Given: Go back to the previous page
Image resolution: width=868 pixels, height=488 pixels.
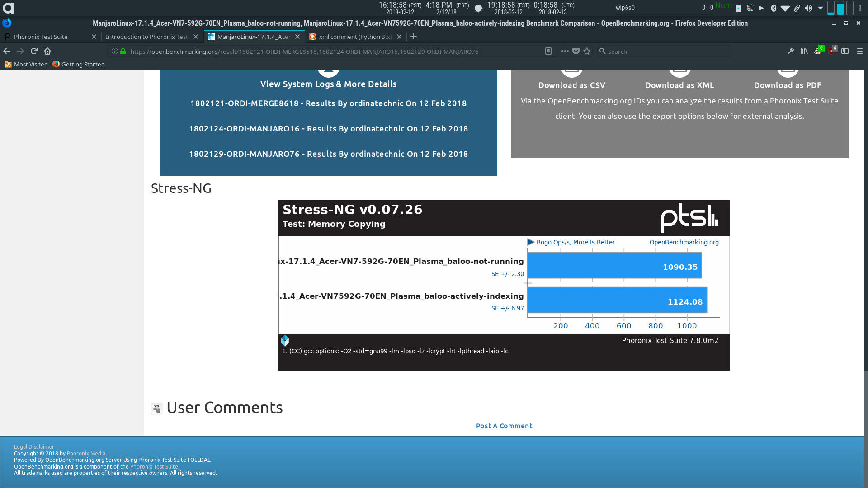Looking at the screenshot, I should click(7, 52).
